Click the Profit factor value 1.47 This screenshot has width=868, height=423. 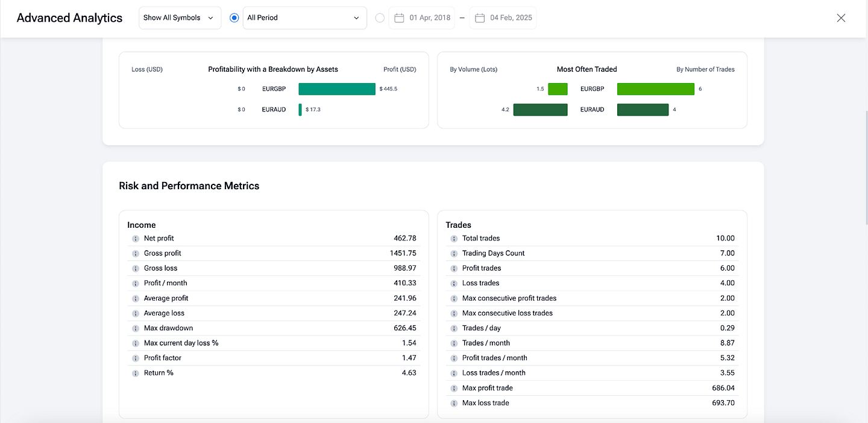coord(409,358)
